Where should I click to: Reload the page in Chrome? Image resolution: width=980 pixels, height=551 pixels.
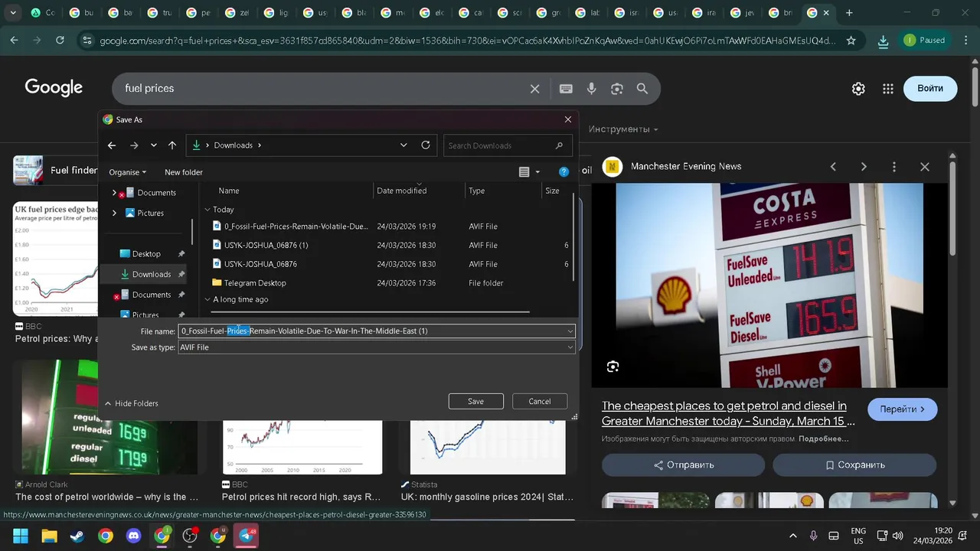coord(60,41)
